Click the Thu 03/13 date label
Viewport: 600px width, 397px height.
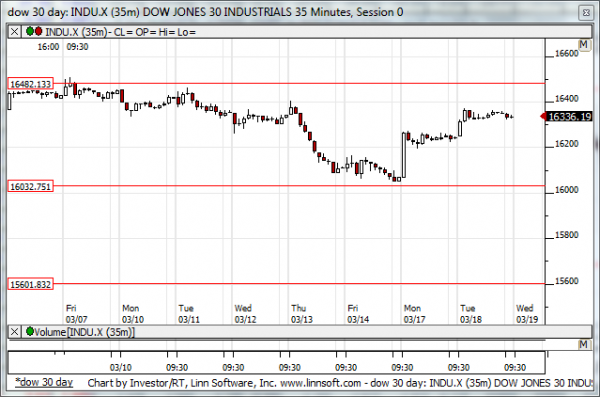click(x=302, y=314)
